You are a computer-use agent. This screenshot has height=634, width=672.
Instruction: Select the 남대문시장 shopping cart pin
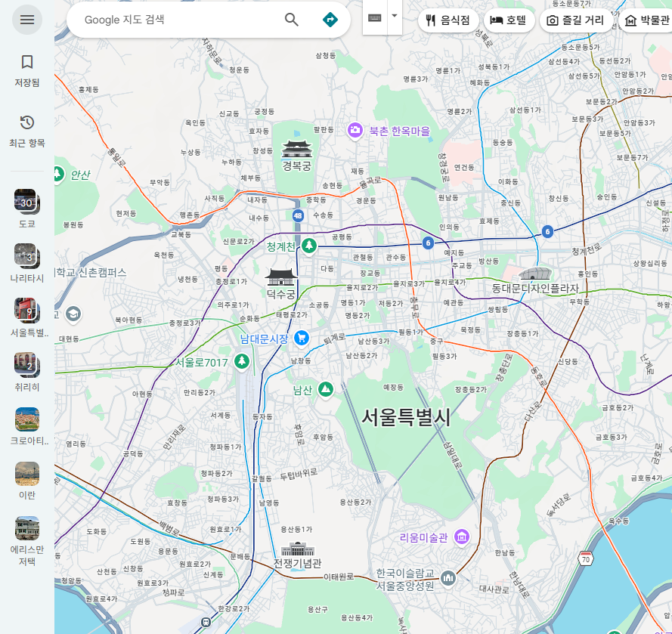(302, 338)
